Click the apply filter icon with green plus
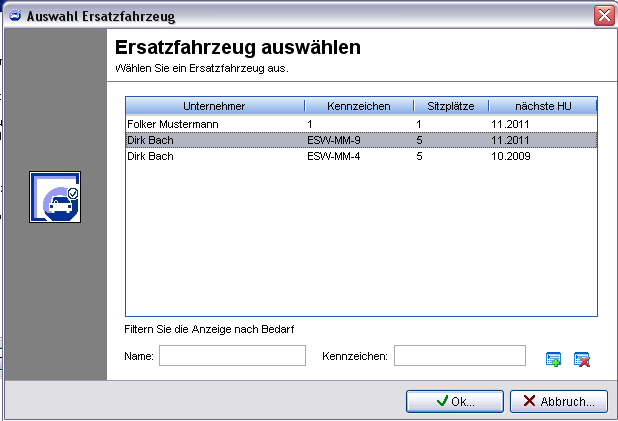 point(553,359)
